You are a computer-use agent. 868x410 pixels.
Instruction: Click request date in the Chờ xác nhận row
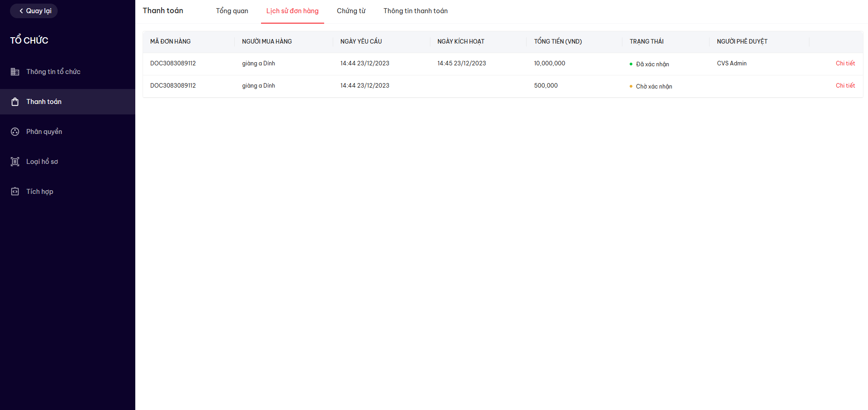[365, 85]
